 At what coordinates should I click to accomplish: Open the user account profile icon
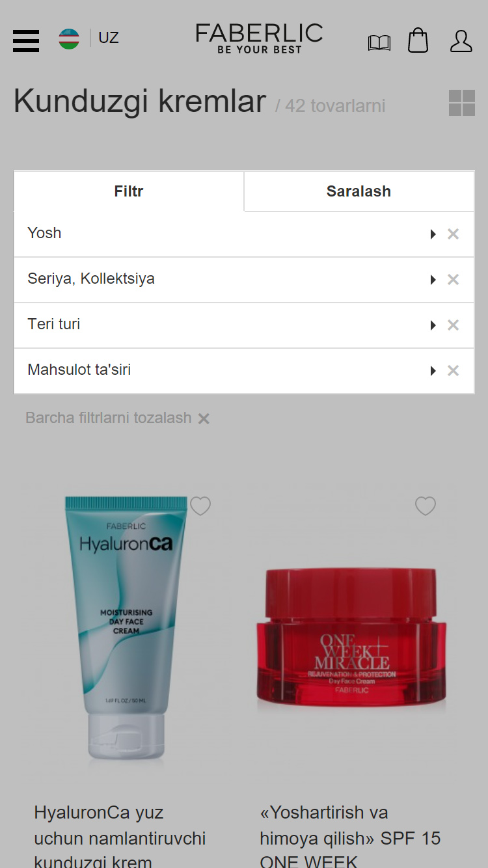[x=461, y=41]
